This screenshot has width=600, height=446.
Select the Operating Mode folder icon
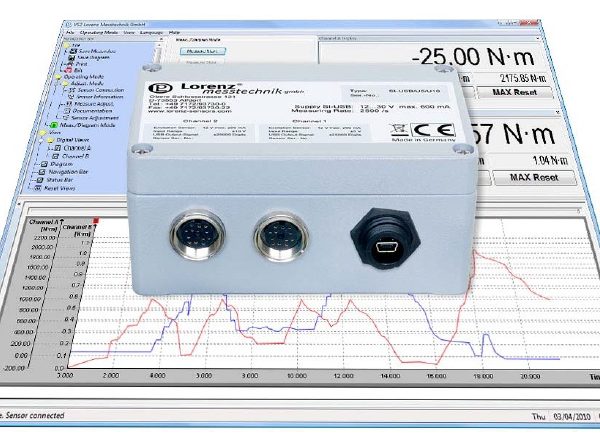(59, 77)
